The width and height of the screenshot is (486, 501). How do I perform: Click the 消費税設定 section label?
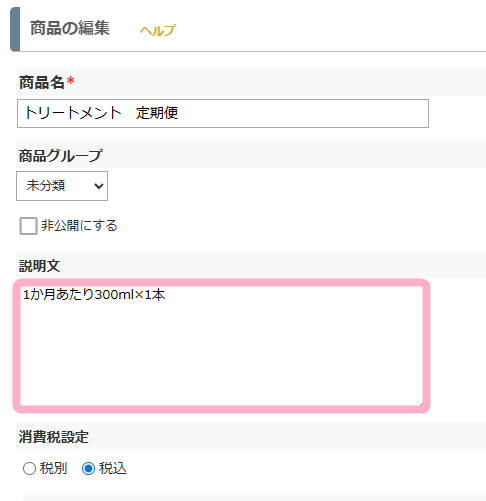click(x=54, y=437)
